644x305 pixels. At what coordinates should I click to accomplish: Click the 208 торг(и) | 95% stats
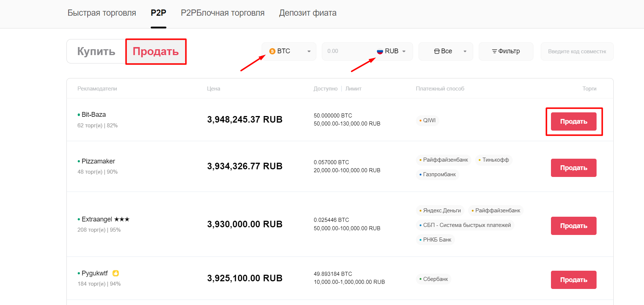99,230
